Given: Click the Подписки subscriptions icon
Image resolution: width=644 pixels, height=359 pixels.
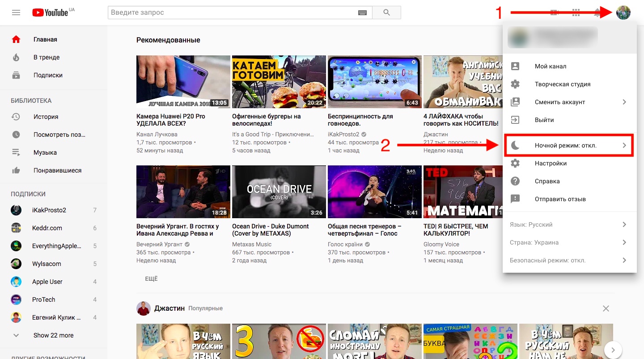Looking at the screenshot, I should 16,75.
